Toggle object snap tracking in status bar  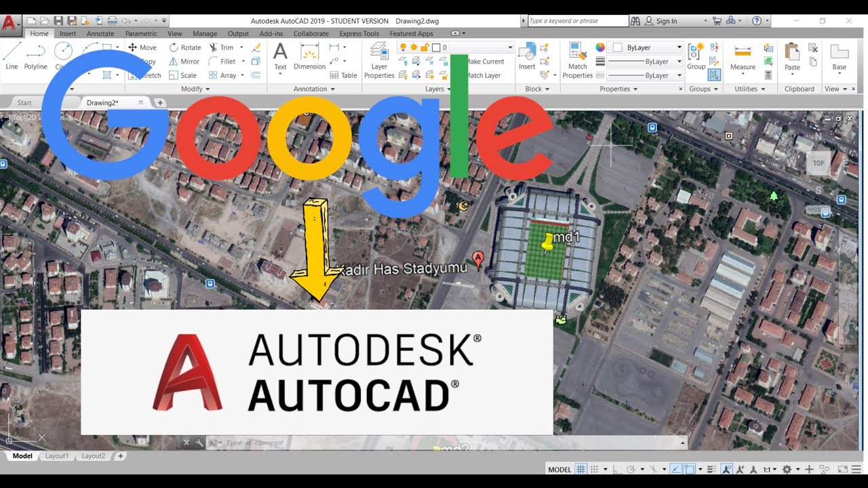675,469
